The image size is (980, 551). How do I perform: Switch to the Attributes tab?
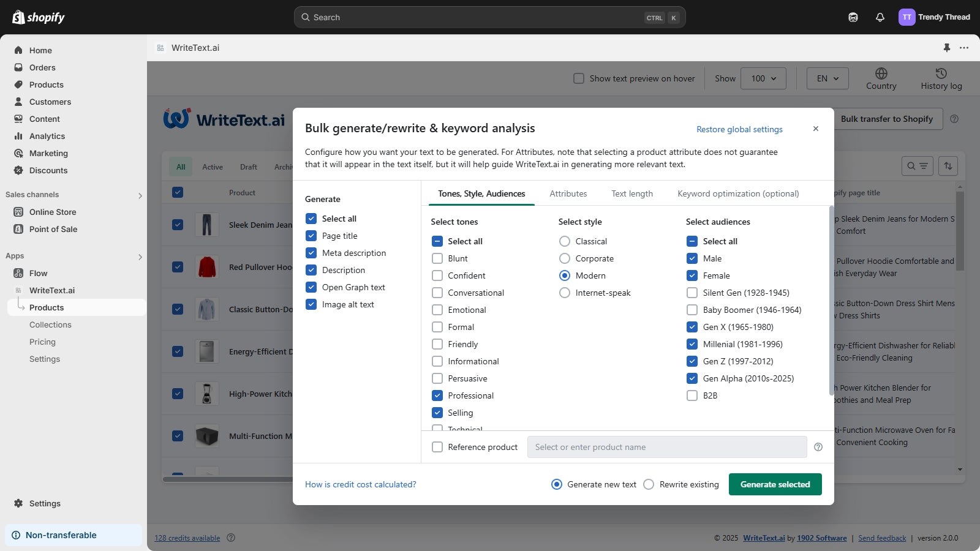pyautogui.click(x=568, y=193)
